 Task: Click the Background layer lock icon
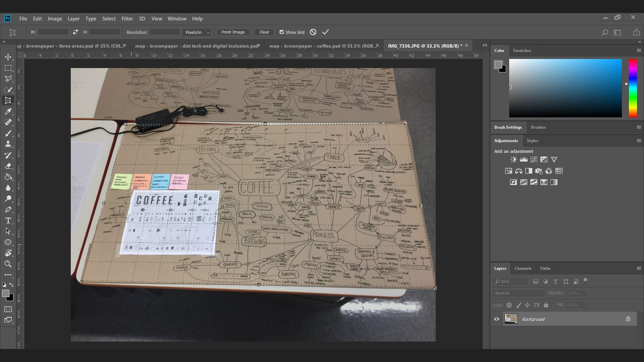click(x=628, y=319)
